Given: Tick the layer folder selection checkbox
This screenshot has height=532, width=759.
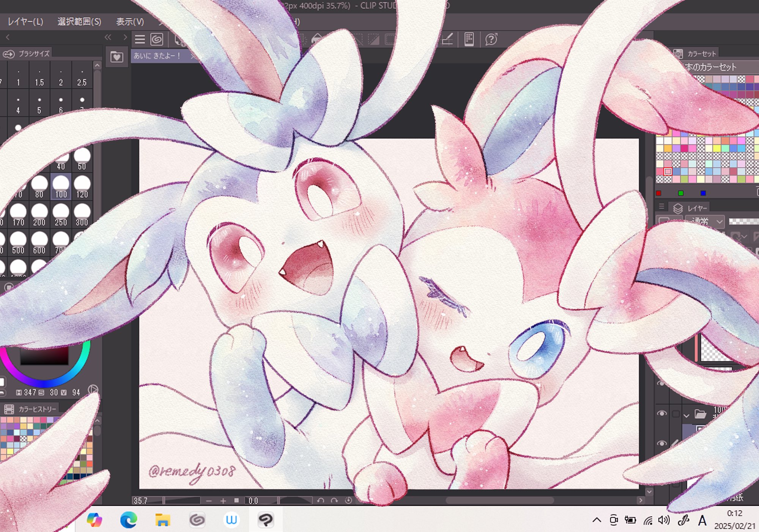Looking at the screenshot, I should (x=676, y=414).
